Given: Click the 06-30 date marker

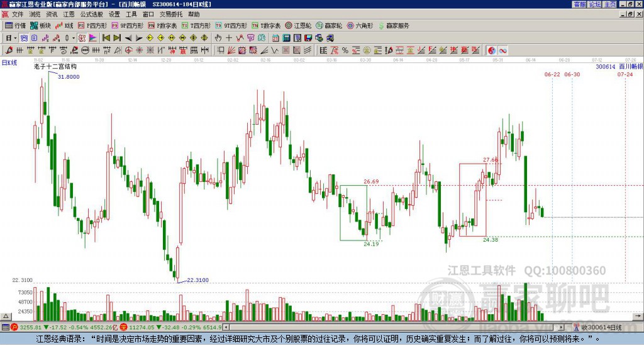Looking at the screenshot, I should 572,74.
